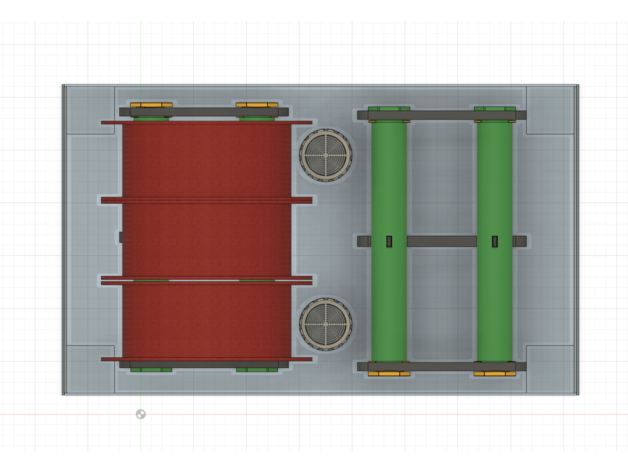This screenshot has width=628, height=472.
Task: Select the top-right yellow bearing above the red spool
Action: coord(256,105)
